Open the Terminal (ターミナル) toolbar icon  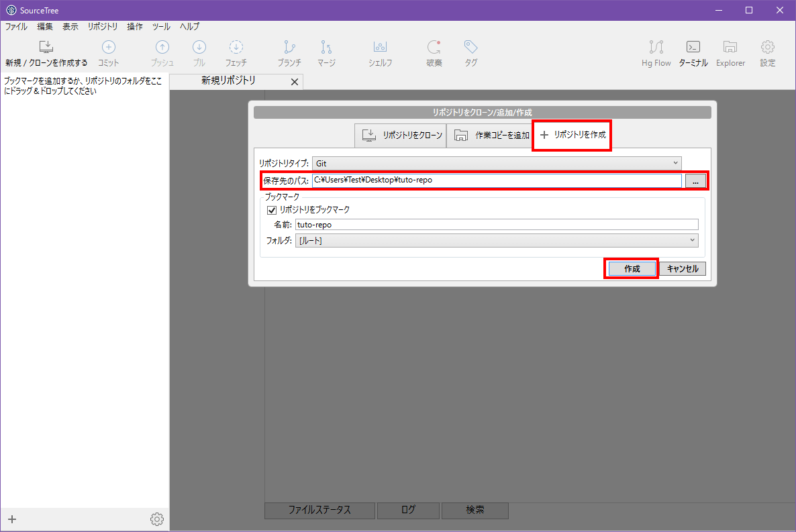click(693, 47)
